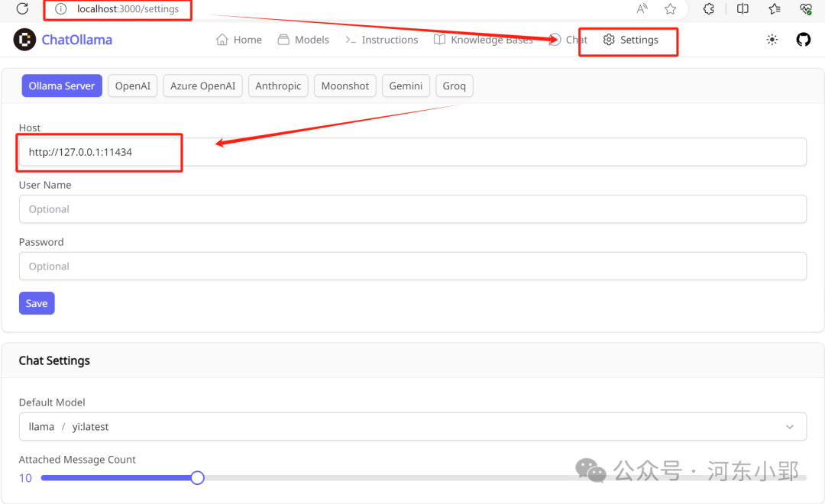Add this page to favorites star
The height and width of the screenshot is (504, 825).
[671, 9]
